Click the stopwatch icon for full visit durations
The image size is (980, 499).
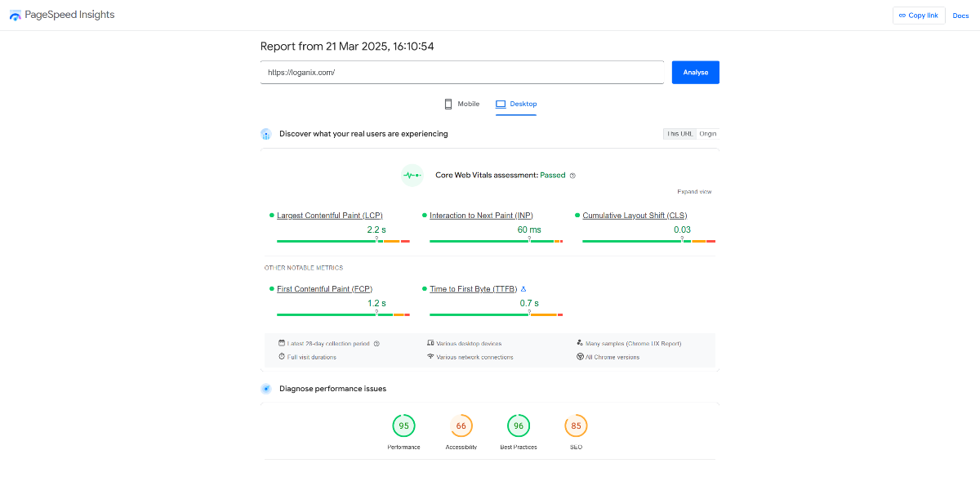282,357
